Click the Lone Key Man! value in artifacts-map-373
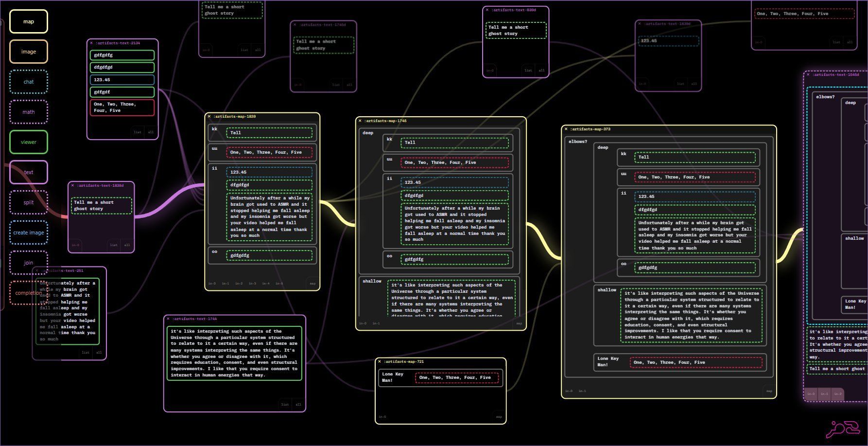The height and width of the screenshot is (446, 868). (696, 362)
